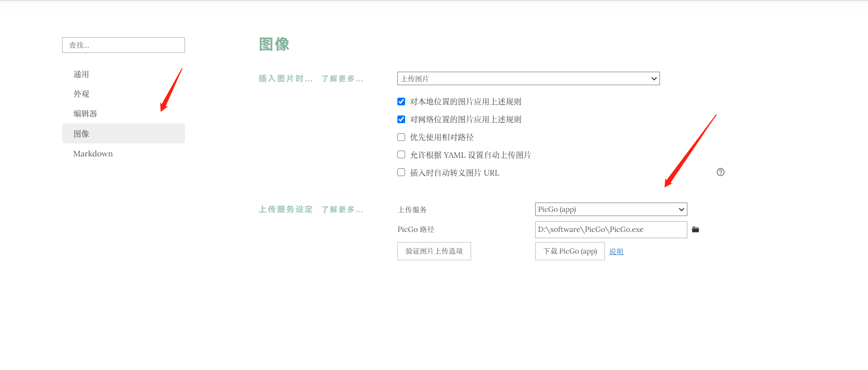The width and height of the screenshot is (868, 370).
Task: Enable 允许根据 YAML 设置自动上传图片 checkbox
Action: tap(401, 154)
